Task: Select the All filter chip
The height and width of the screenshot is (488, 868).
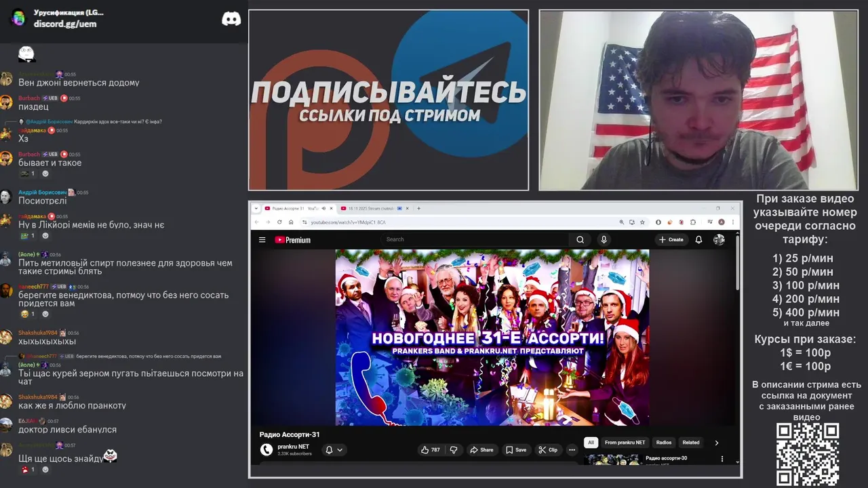Action: [x=591, y=443]
